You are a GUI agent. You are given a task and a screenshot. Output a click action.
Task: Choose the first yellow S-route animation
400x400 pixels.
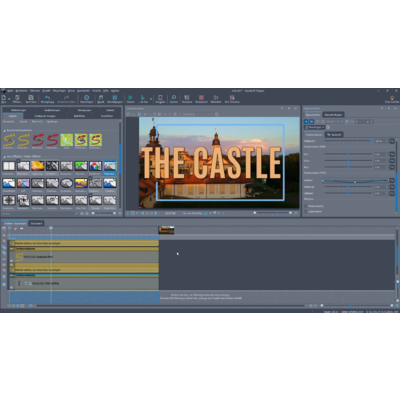[x=9, y=140]
